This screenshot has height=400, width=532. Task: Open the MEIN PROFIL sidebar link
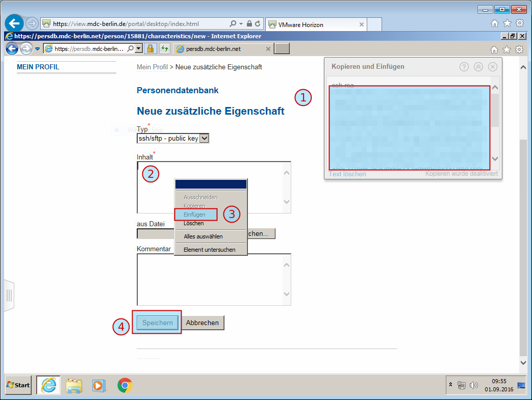click(38, 67)
